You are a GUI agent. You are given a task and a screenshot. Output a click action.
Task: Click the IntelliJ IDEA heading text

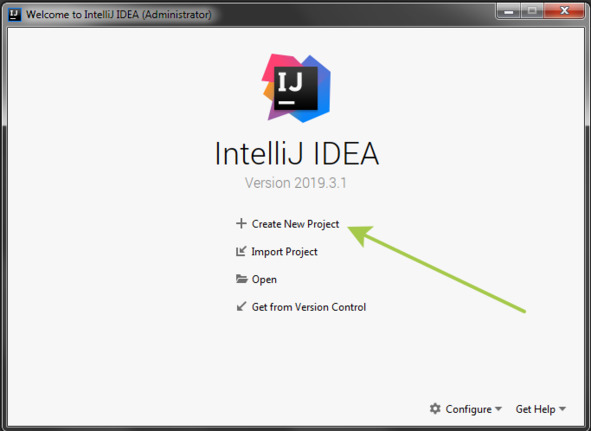[297, 153]
